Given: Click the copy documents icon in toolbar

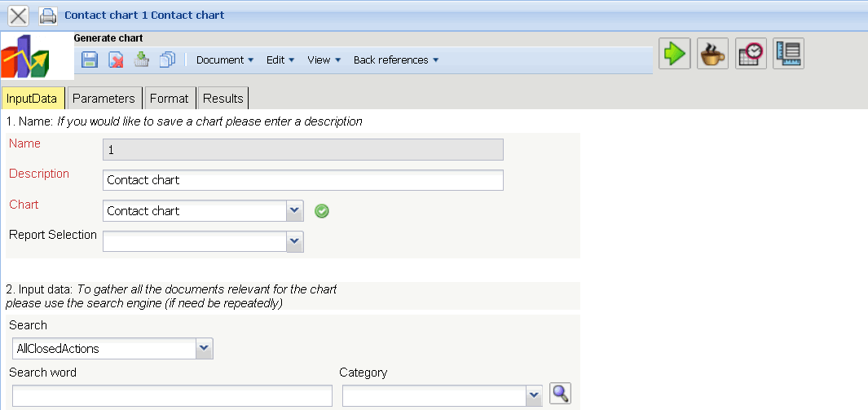Looking at the screenshot, I should click(x=168, y=60).
